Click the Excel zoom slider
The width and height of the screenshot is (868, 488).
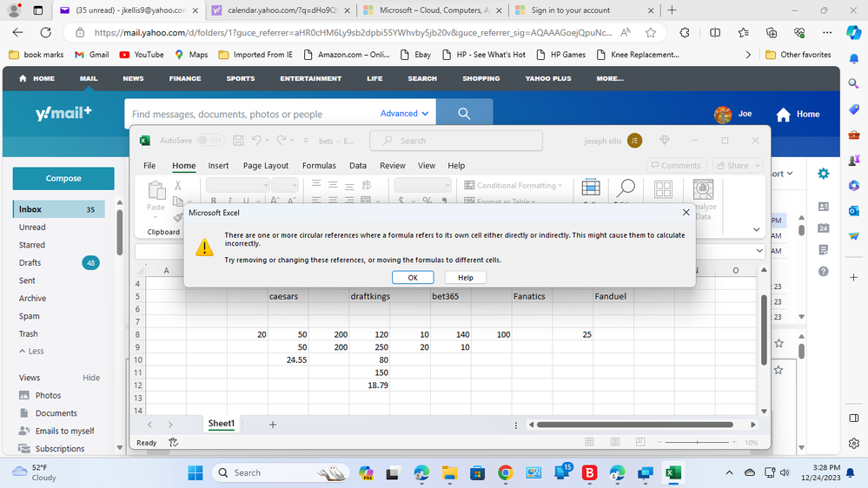pos(697,442)
